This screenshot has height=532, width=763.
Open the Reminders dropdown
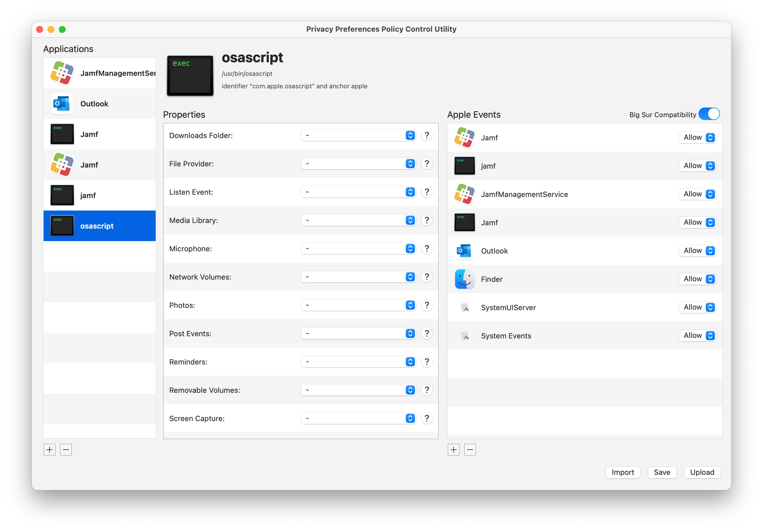pos(358,362)
